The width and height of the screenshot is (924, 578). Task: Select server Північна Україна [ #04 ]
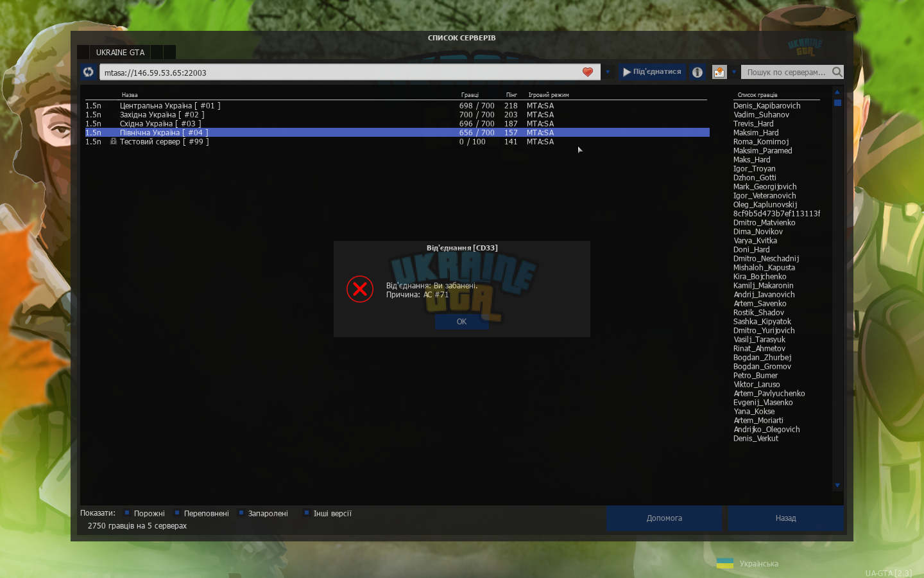397,132
